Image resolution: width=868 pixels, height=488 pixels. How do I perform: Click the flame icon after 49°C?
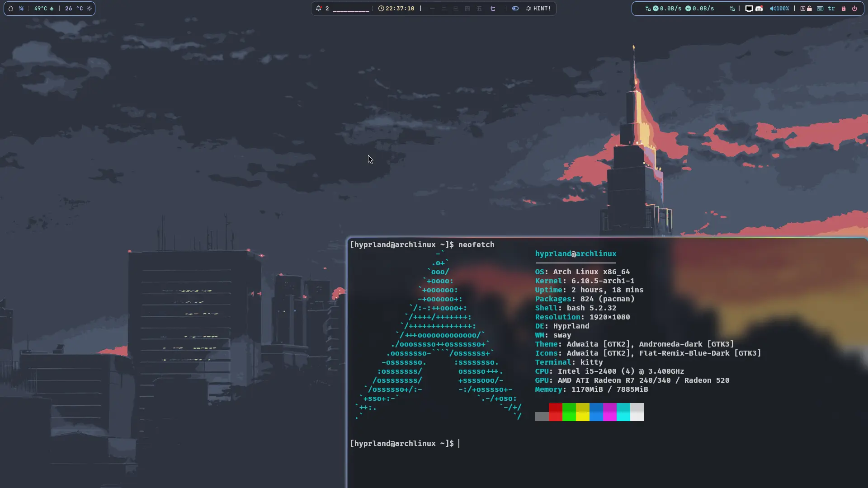click(x=52, y=9)
